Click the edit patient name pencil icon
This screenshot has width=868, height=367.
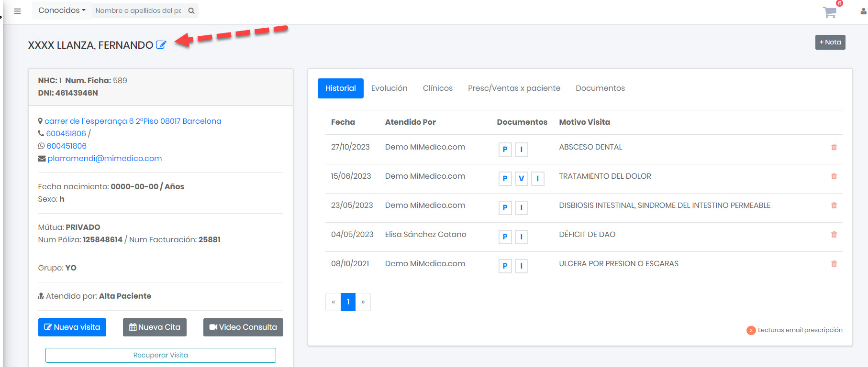point(161,45)
